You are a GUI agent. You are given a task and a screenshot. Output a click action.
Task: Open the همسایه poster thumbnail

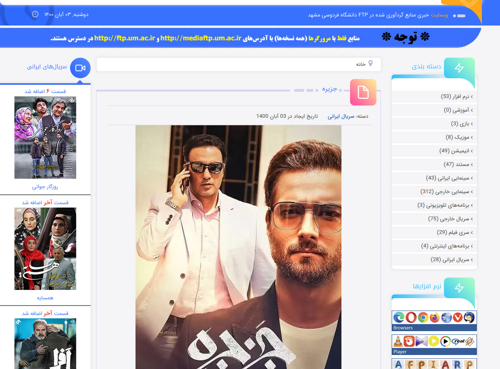[x=45, y=249]
